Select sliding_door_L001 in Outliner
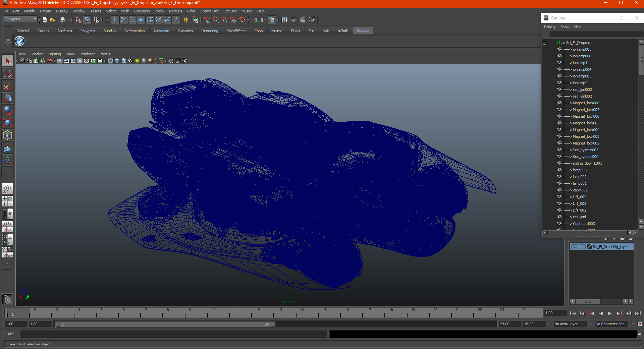Viewport: 644px width, 349px height. 587,163
